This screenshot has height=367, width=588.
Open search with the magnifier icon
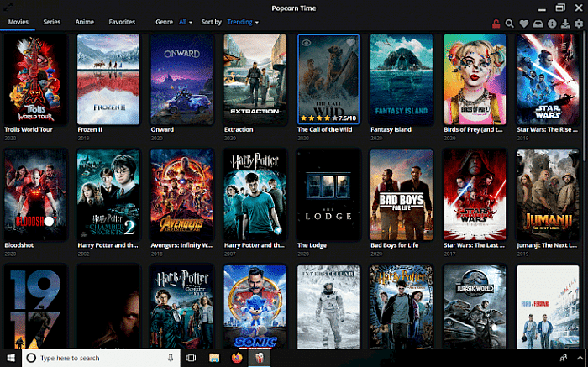click(509, 24)
